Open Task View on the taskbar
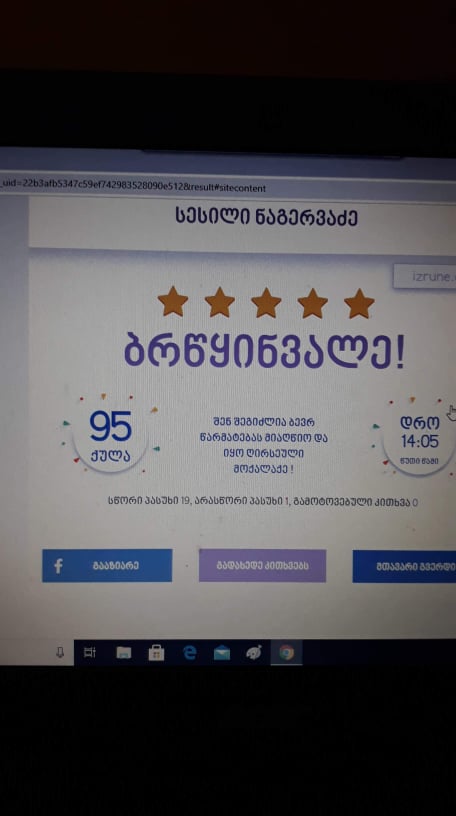Image resolution: width=456 pixels, height=816 pixels. point(90,652)
